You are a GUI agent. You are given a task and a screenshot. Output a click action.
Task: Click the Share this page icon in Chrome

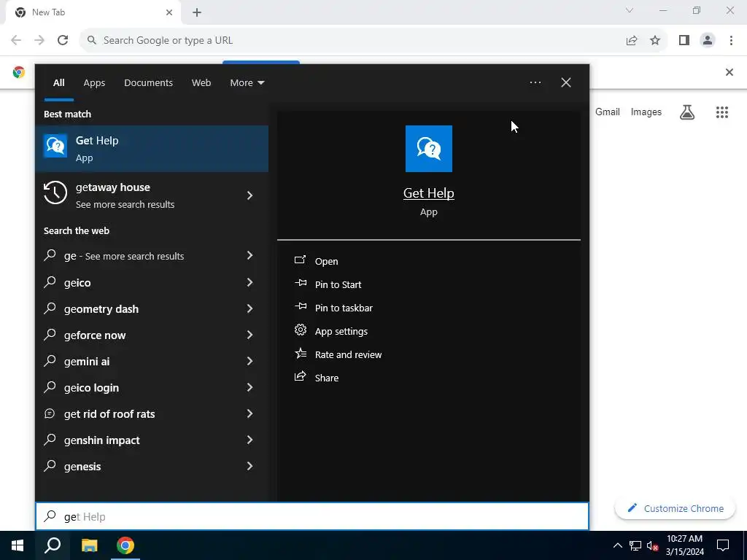pos(632,41)
